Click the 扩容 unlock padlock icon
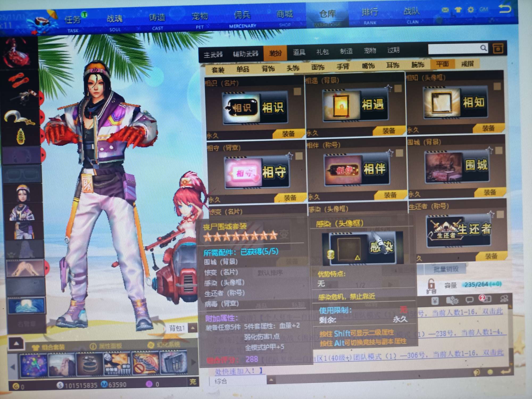 (431, 284)
